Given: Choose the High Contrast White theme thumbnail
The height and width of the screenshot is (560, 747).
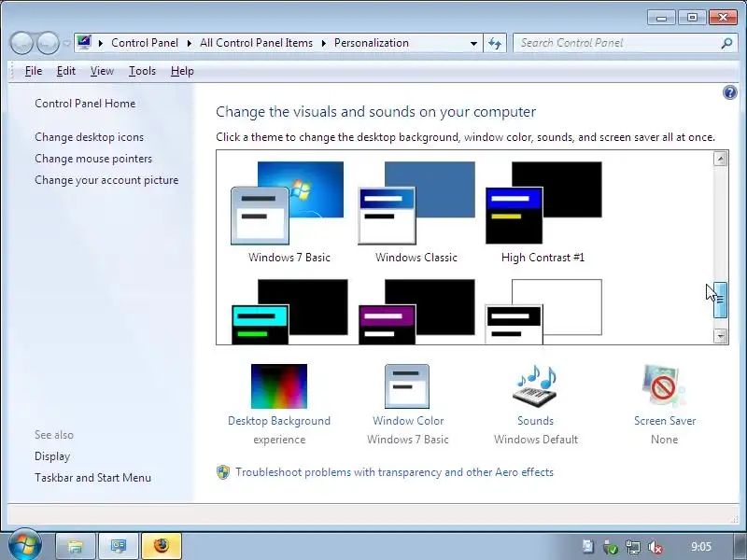Looking at the screenshot, I should point(543,312).
